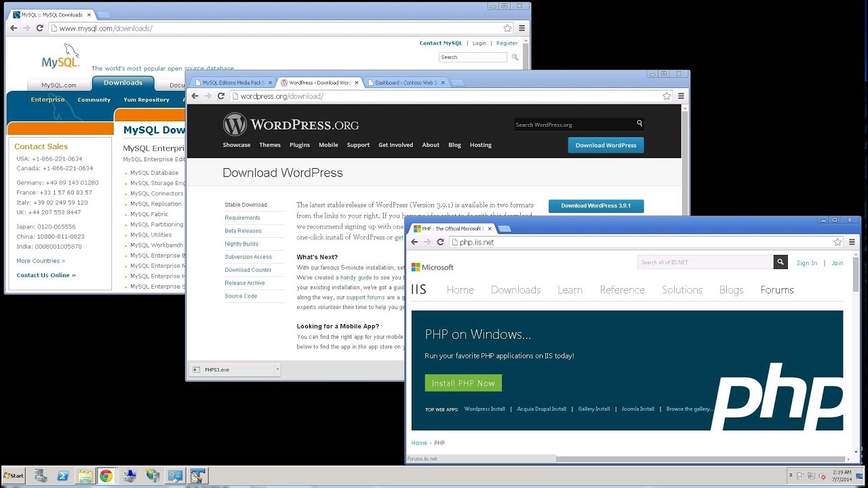Click IIS.NET search magnifier button
868x488 pixels.
pos(781,262)
